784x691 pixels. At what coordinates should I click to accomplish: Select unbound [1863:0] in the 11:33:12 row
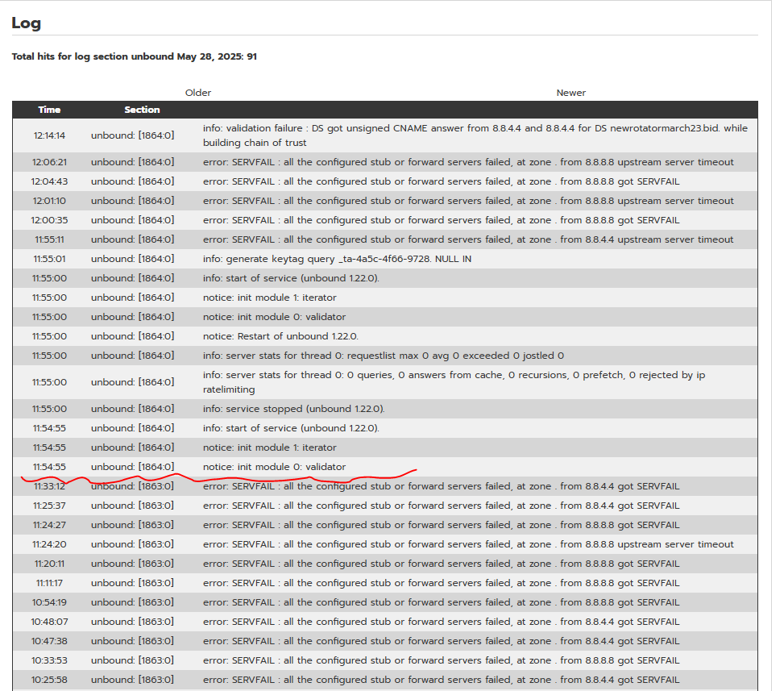coord(132,486)
